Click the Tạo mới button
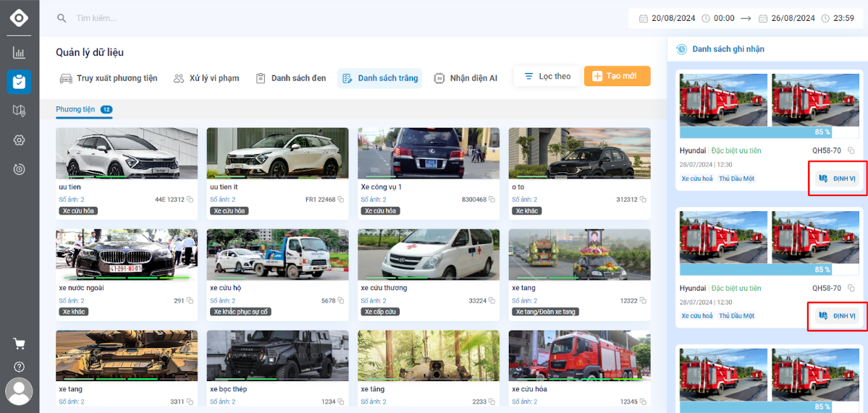 pyautogui.click(x=618, y=76)
